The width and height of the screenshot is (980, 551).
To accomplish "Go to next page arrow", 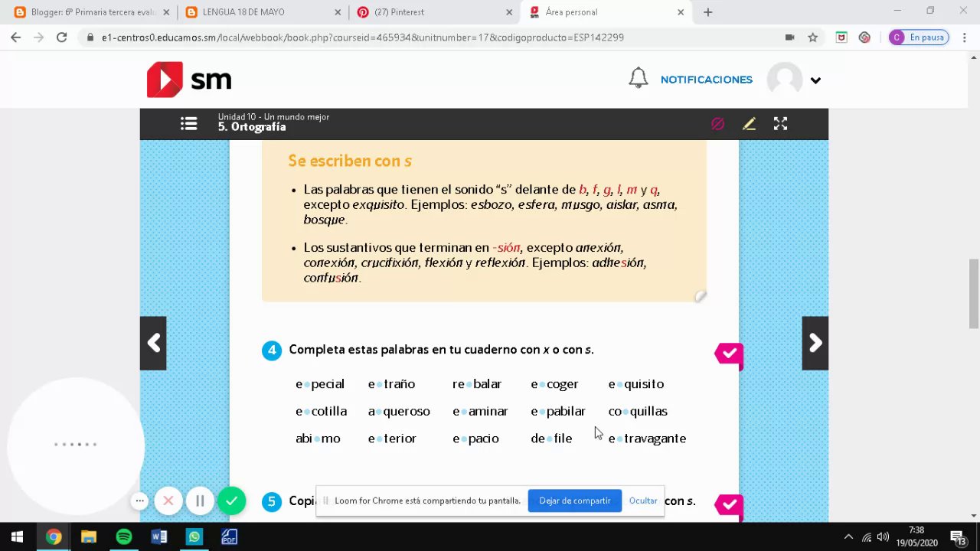I will [x=815, y=344].
